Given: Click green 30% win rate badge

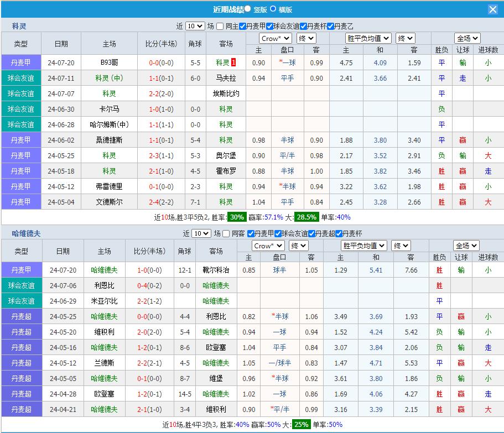Looking at the screenshot, I should pos(237,217).
